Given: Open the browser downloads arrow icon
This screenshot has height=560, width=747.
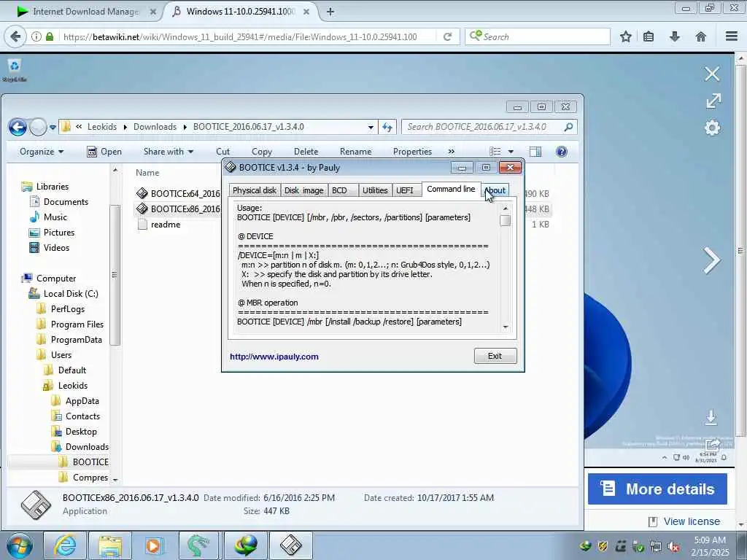Looking at the screenshot, I should (x=675, y=36).
